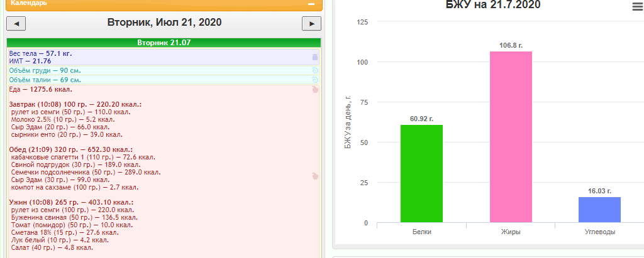The image size is (644, 258).
Task: Click the Календарь panel header title
Action: pyautogui.click(x=28, y=3)
